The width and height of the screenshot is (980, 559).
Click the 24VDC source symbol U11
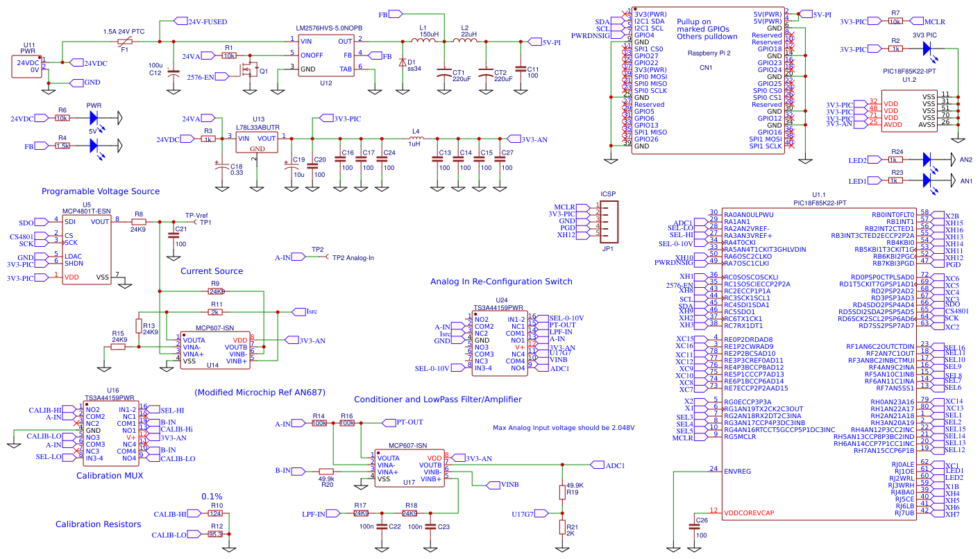(x=26, y=64)
